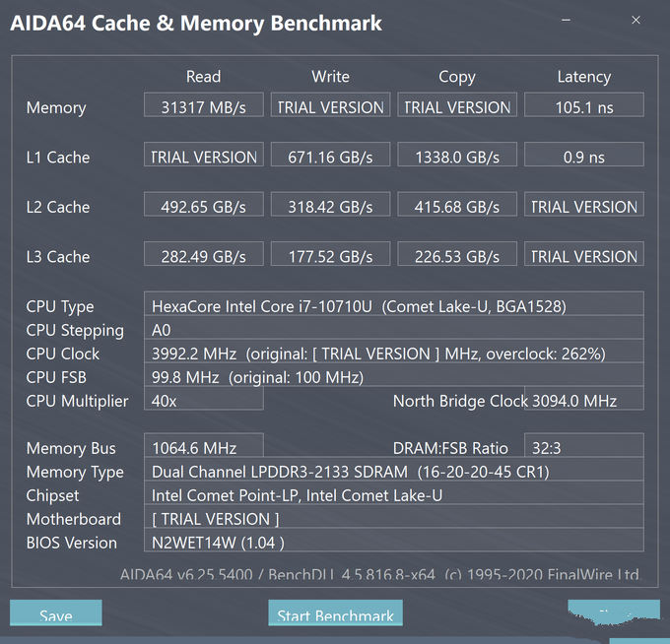Click the L3 Cache Write result box
This screenshot has width=670, height=644.
[x=330, y=254]
